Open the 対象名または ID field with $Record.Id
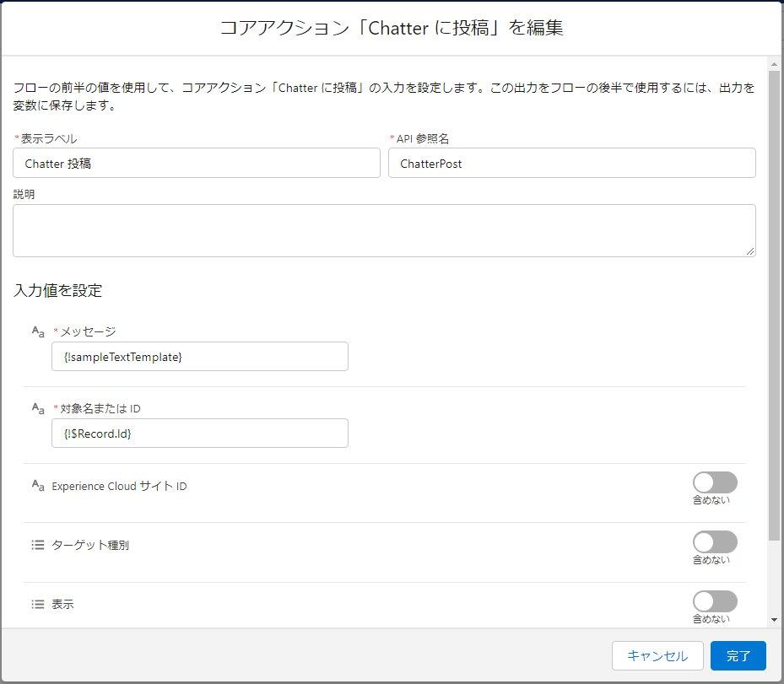784x684 pixels. point(200,434)
